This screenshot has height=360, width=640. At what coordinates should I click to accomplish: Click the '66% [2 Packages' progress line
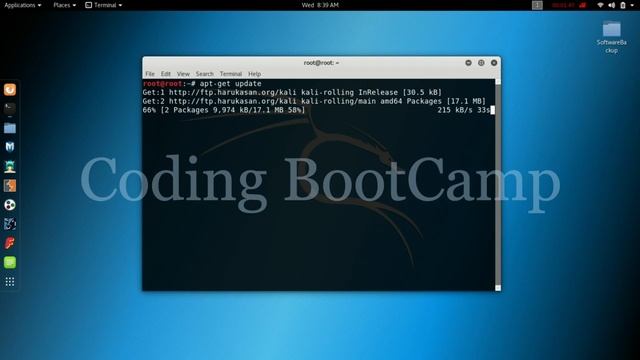click(224, 110)
